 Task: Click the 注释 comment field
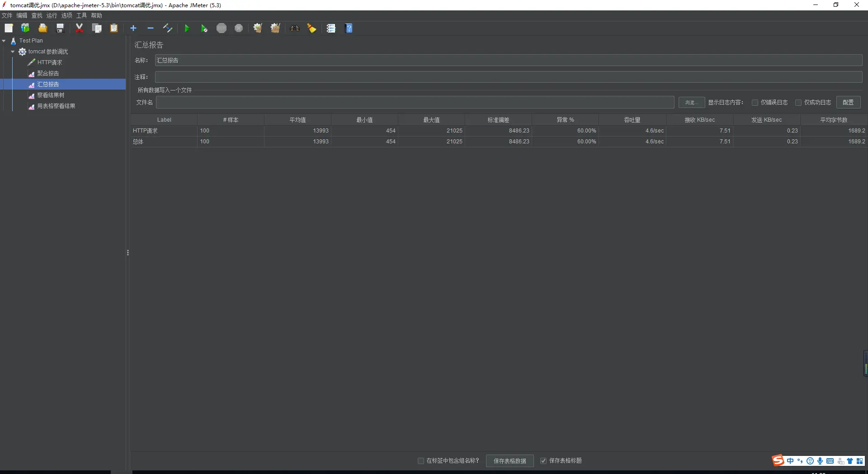pos(509,77)
